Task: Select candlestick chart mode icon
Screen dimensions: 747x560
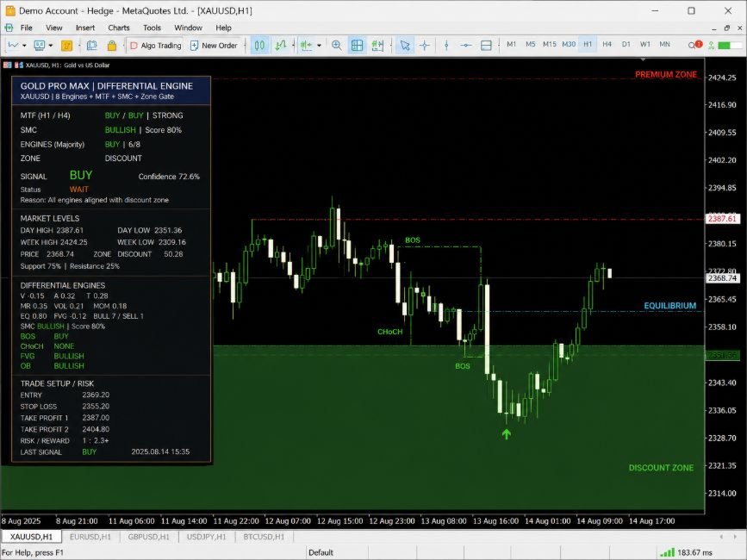Action: point(259,46)
